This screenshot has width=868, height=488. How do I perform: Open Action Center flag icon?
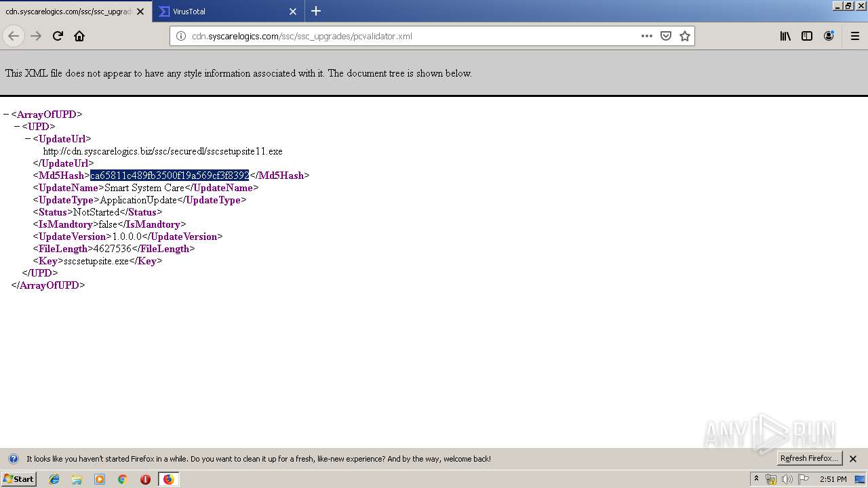tap(804, 479)
